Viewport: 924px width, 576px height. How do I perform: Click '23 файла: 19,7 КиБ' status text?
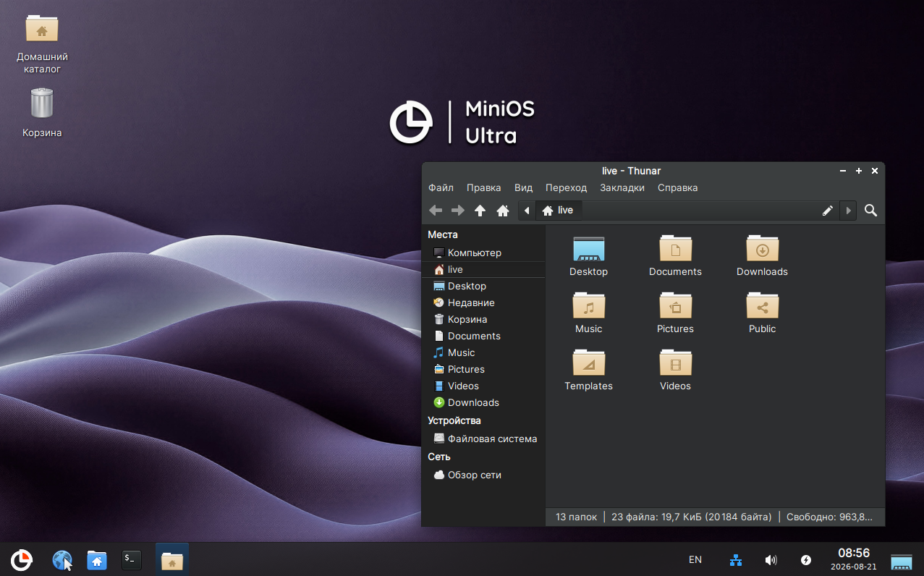click(x=692, y=517)
